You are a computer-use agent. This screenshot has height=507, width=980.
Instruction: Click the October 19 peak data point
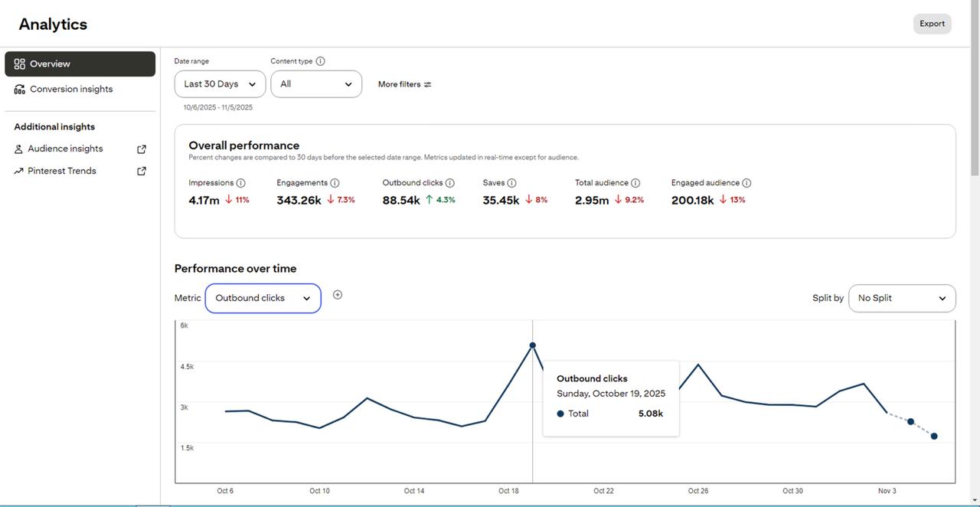tap(533, 345)
